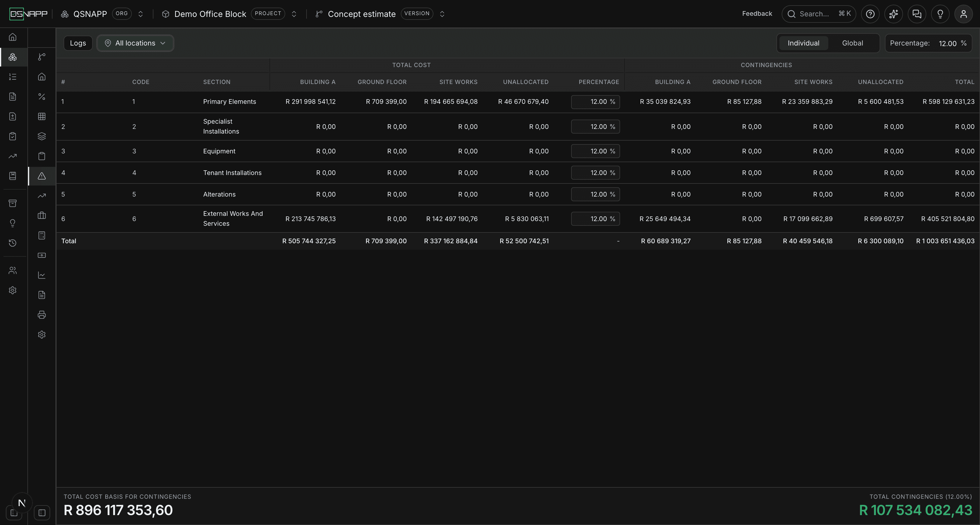Edit percentage for Primary Elements row
Viewport: 980px width, 525px height.
click(595, 101)
